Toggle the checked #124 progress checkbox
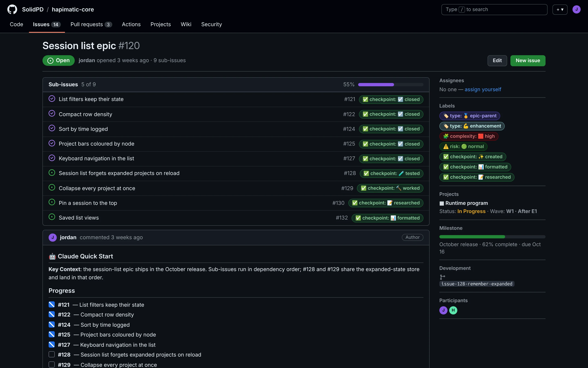This screenshot has width=588, height=368. pos(51,325)
